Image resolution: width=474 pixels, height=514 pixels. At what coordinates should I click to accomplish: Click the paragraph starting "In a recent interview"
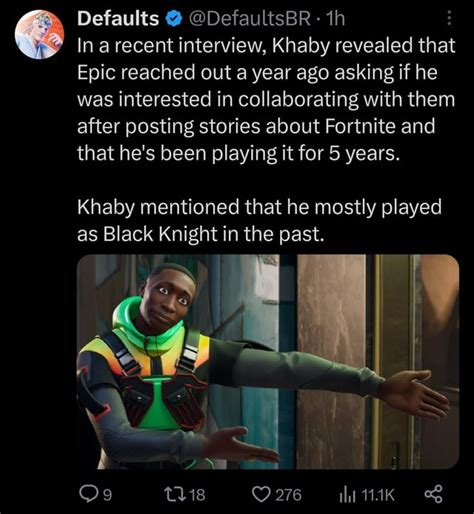[x=266, y=99]
